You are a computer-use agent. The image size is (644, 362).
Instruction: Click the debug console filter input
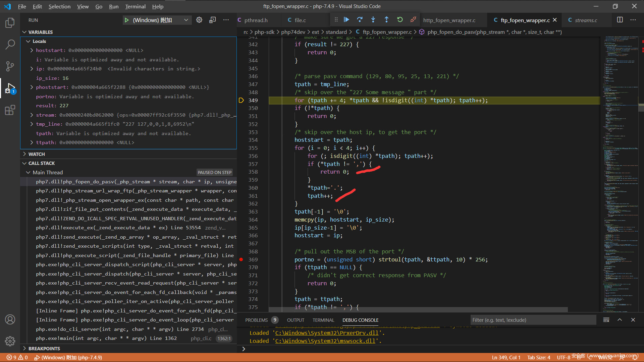click(533, 320)
